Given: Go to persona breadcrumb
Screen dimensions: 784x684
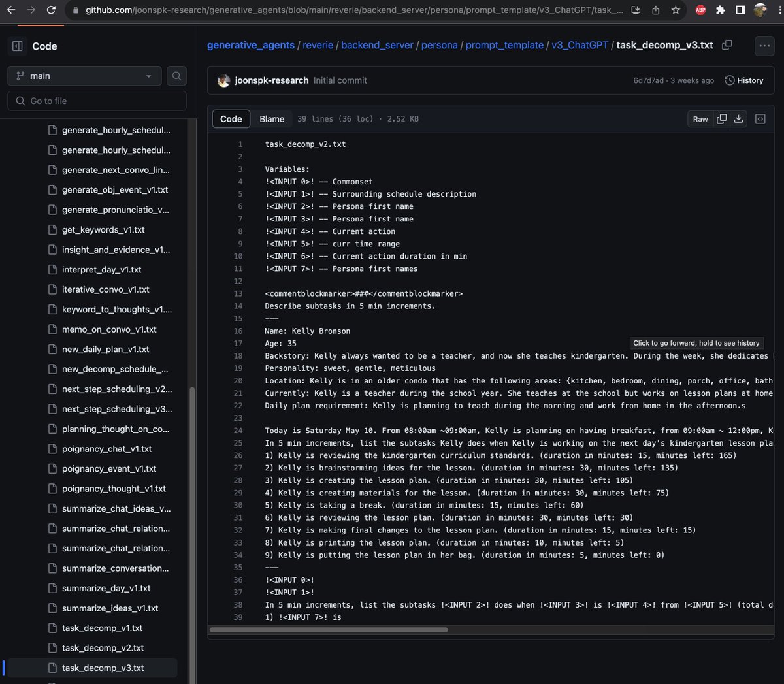Looking at the screenshot, I should (440, 45).
